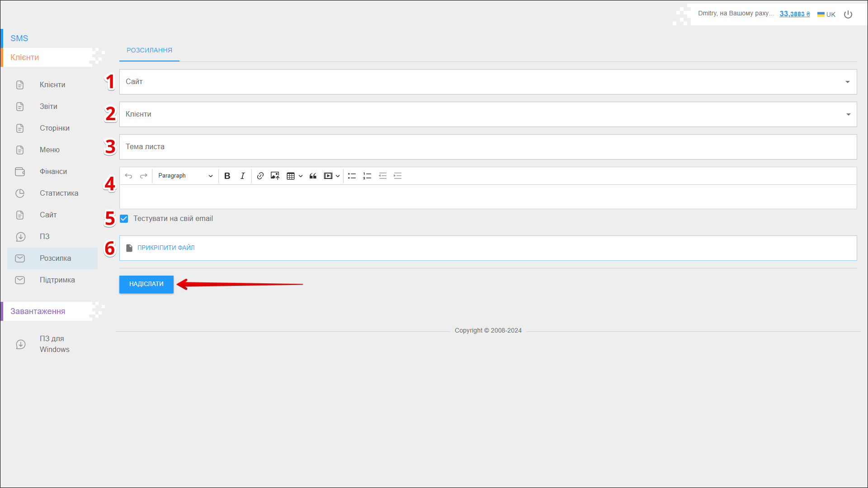Switch to the РОЗСИЛАННЯ tab

149,50
